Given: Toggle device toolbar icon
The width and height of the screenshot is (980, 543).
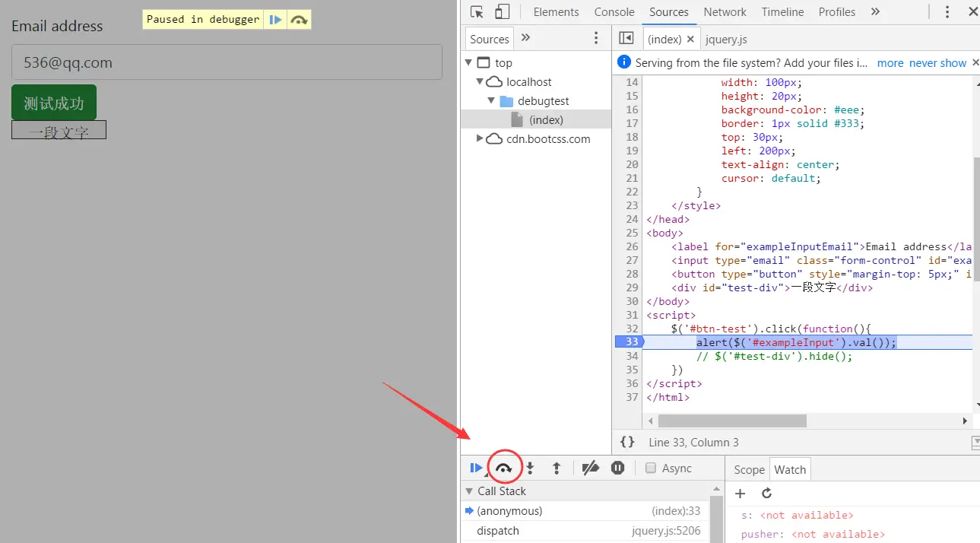Looking at the screenshot, I should 502,12.
